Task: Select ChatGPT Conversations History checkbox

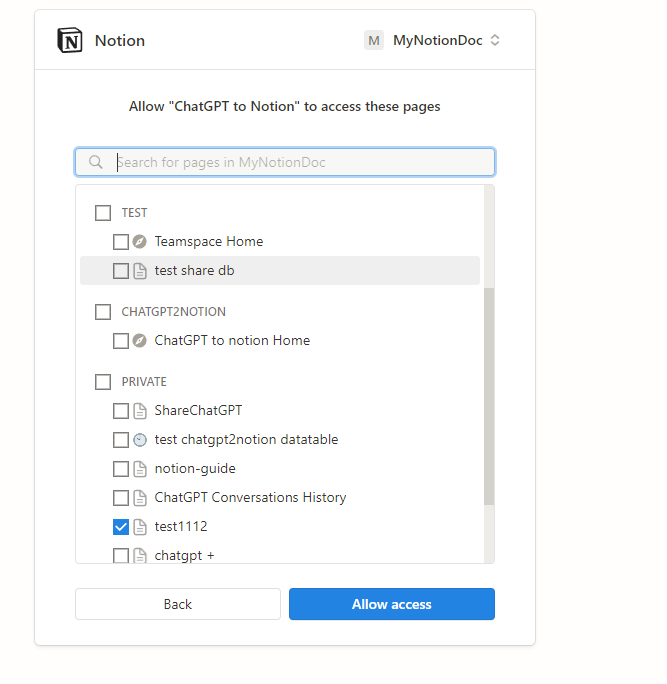Action: click(x=121, y=498)
